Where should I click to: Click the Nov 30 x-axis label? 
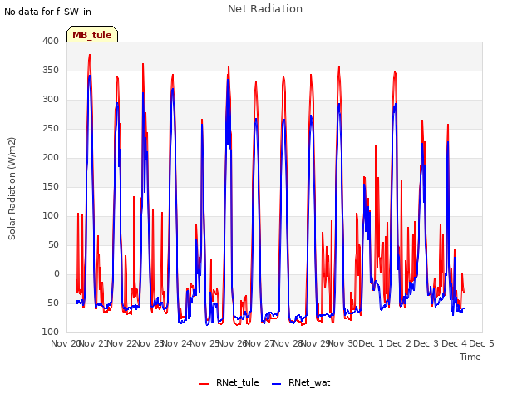(343, 343)
